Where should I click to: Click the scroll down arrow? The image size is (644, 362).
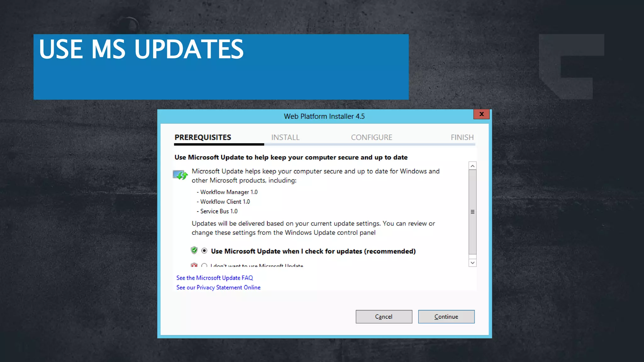coord(472,263)
